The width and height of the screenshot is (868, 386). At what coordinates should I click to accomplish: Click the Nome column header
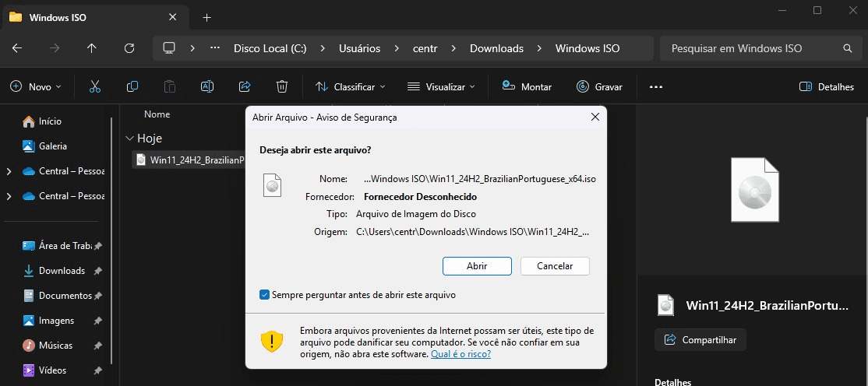click(x=157, y=114)
